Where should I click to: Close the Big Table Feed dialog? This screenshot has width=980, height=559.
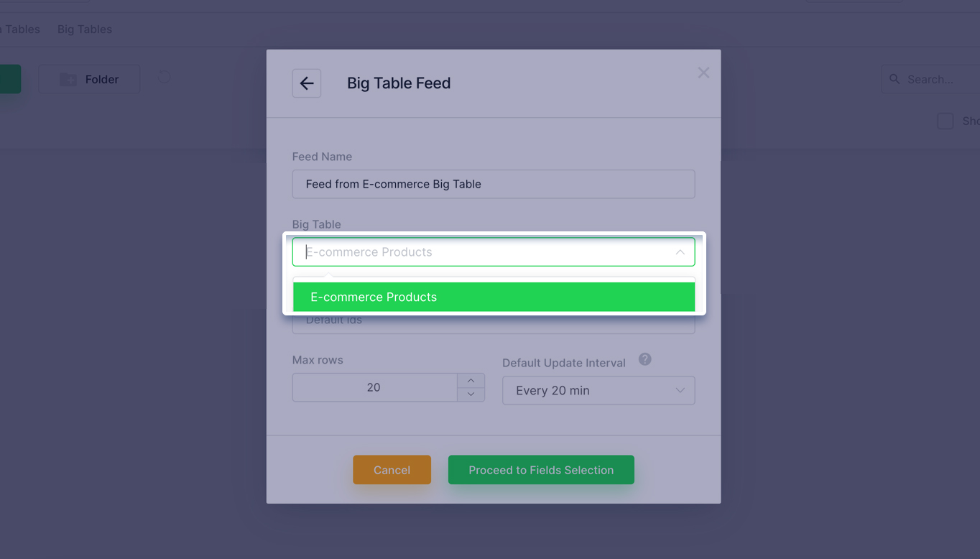703,73
